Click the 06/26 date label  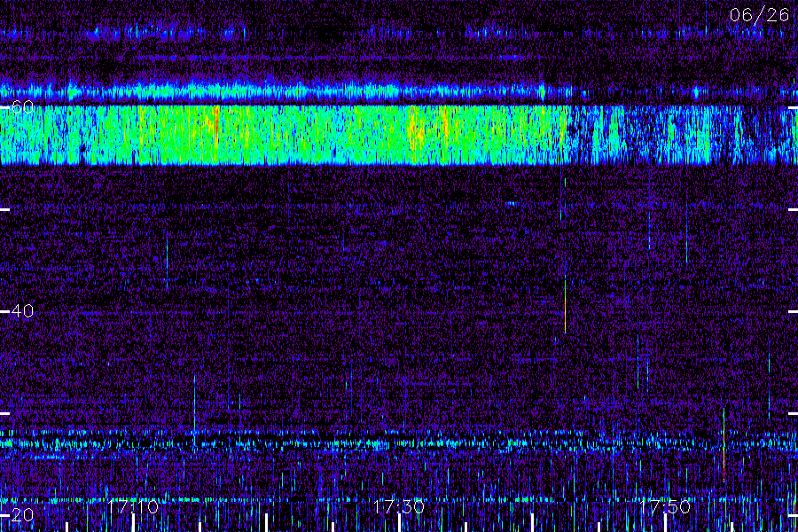click(x=759, y=15)
